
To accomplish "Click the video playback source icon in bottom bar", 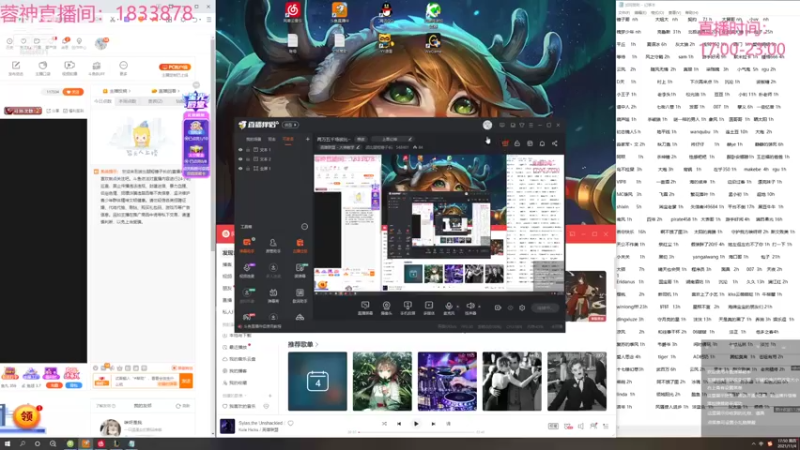I will click(x=429, y=307).
